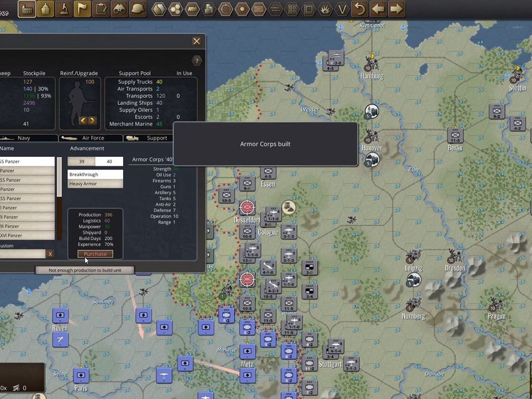Screen dimensions: 532x399
Task: Click the V hexagon toolbar icon
Action: coord(342,9)
